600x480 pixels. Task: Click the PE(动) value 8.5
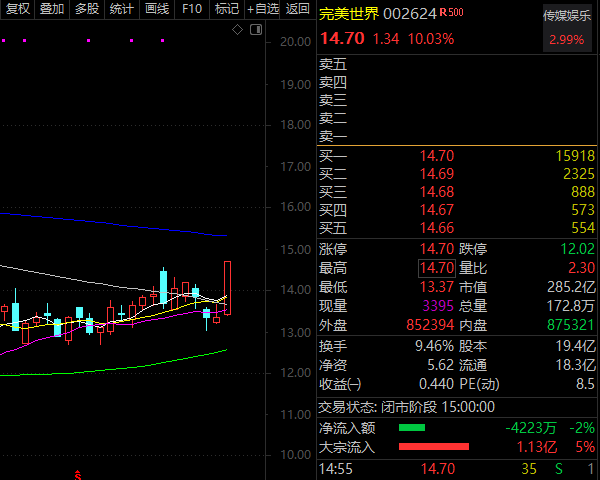586,384
